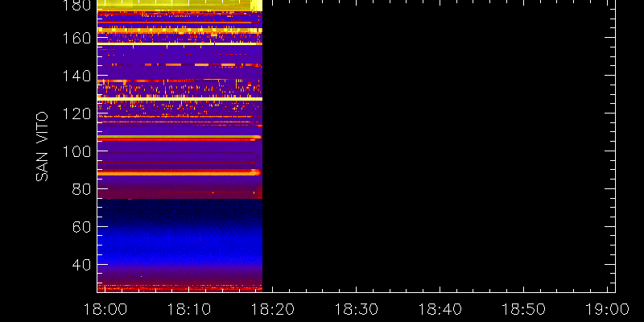Click the 160 frequency axis label

coord(76,39)
